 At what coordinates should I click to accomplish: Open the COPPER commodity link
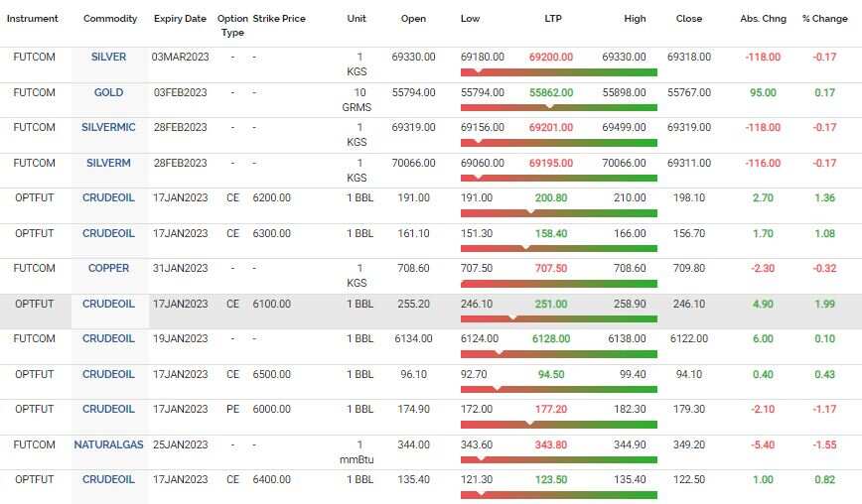point(108,269)
